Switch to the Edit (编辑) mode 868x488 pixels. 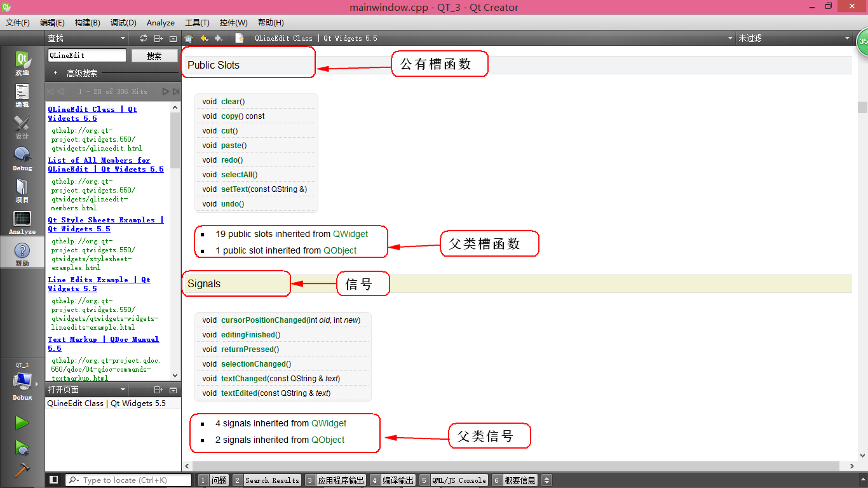[22, 95]
